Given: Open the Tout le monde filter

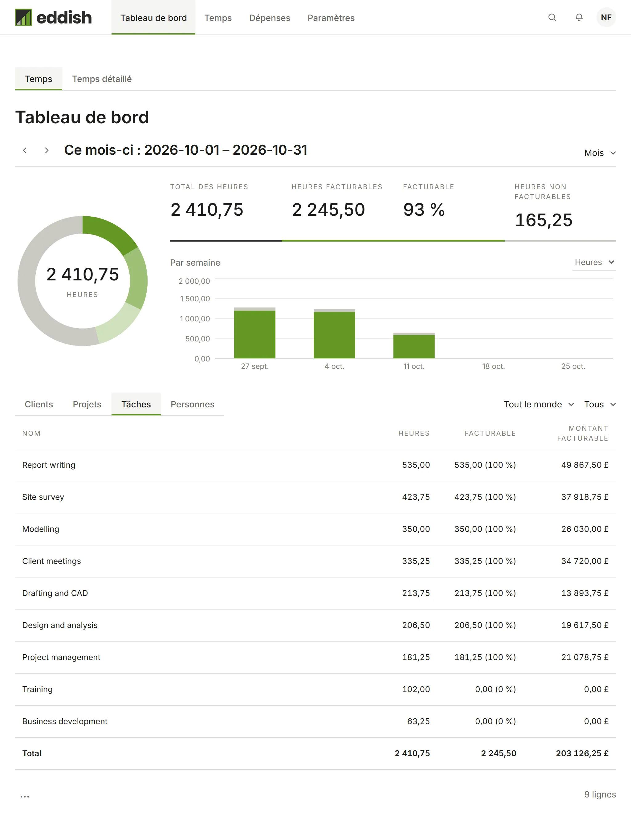Looking at the screenshot, I should pos(539,404).
